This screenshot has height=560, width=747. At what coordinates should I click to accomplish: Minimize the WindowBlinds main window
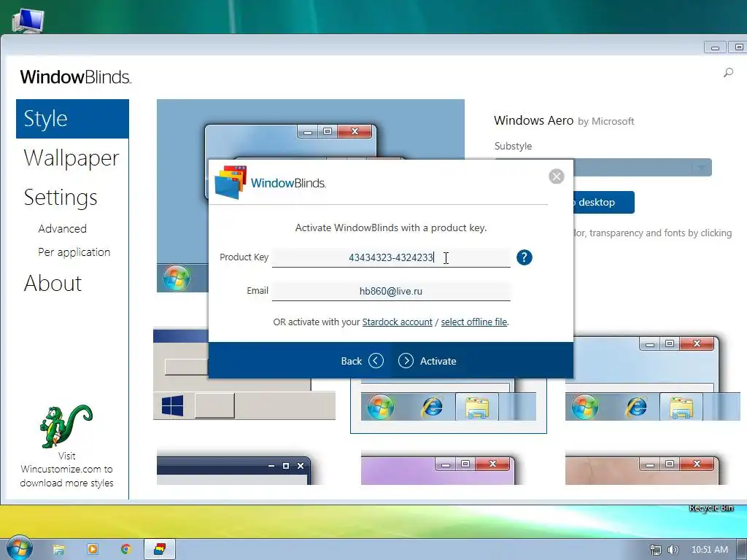point(715,47)
